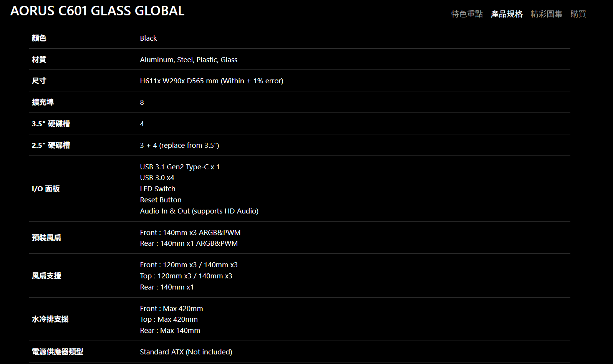Go to the 購買 tab
Image resolution: width=613 pixels, height=364 pixels.
coord(578,14)
